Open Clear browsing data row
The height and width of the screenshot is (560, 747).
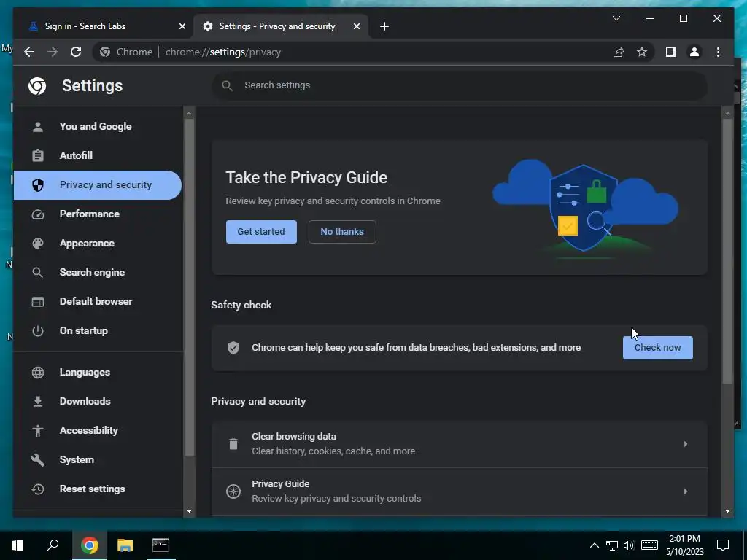pos(460,444)
